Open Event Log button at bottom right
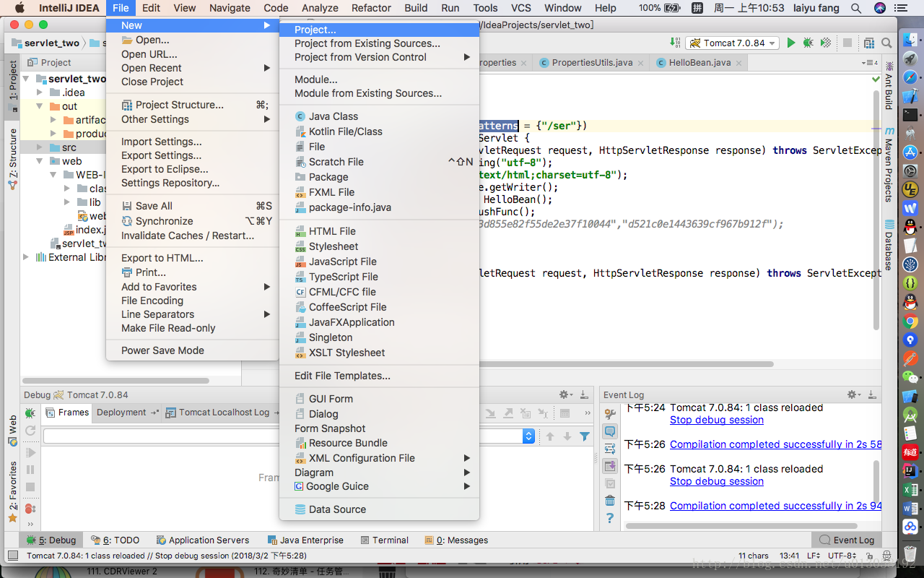The width and height of the screenshot is (924, 578). click(847, 540)
